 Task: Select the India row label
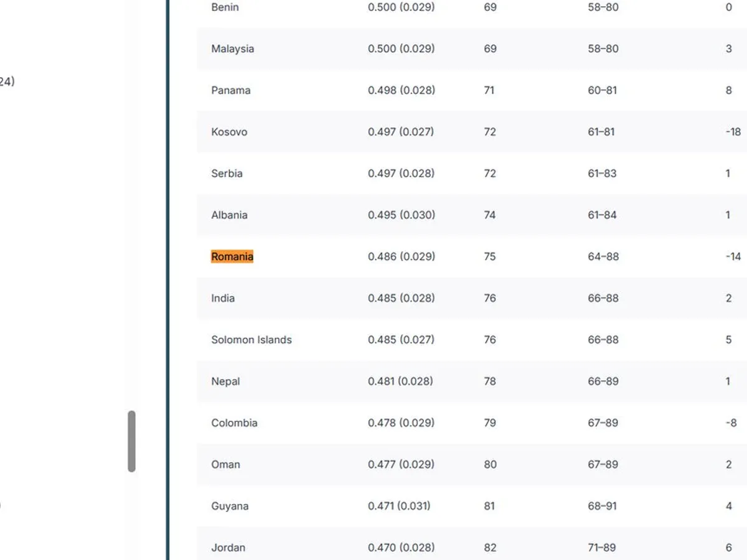223,298
